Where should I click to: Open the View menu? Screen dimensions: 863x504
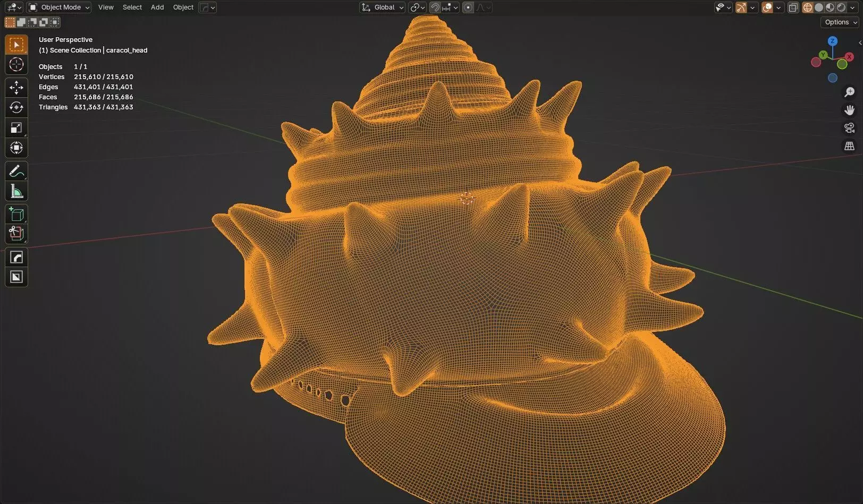pos(106,7)
